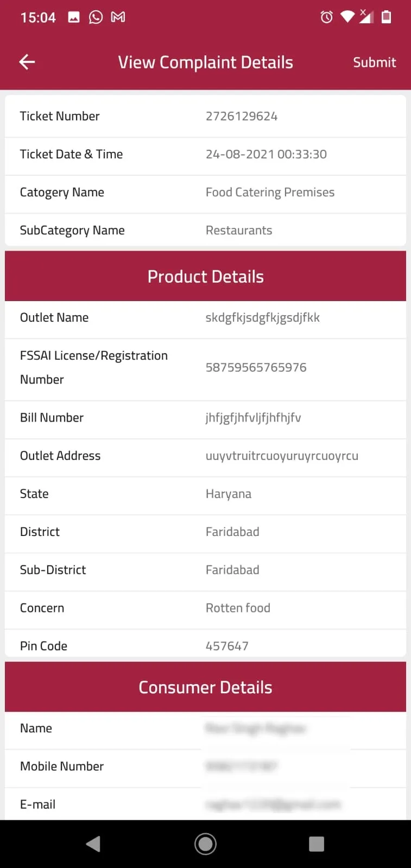The width and height of the screenshot is (411, 868).
Task: Select the Haryana state value
Action: coord(228,494)
